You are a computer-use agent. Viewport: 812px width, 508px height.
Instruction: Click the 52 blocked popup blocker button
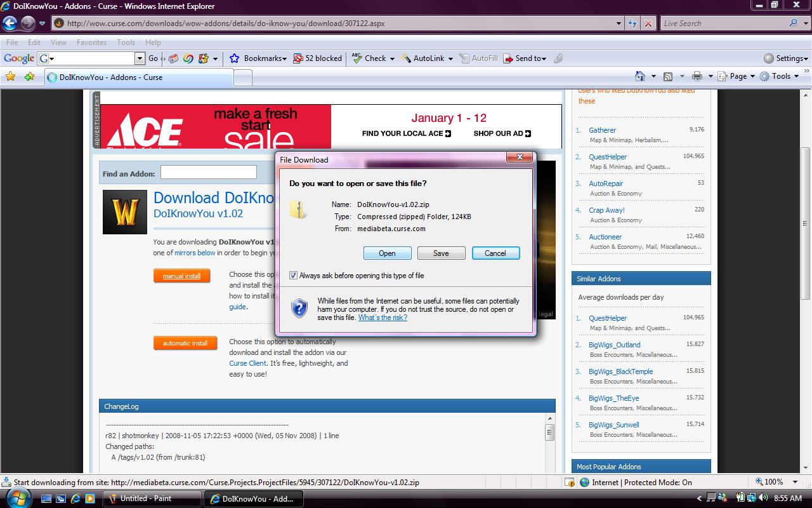318,58
